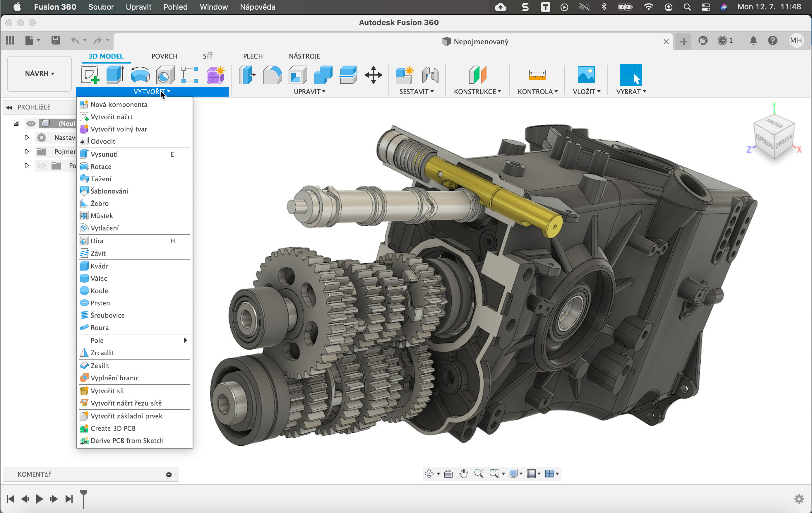Open the NÁVRH workspace dropdown
This screenshot has width=812, height=513.
point(40,73)
